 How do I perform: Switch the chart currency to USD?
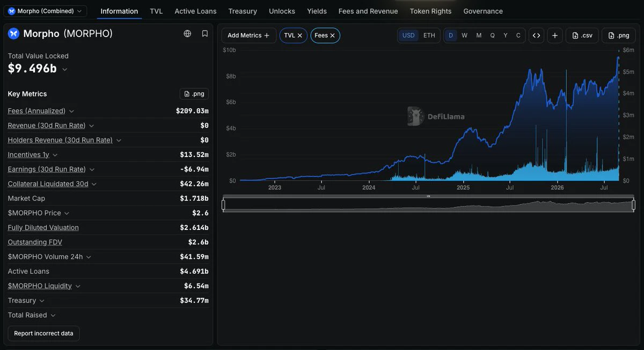[408, 35]
